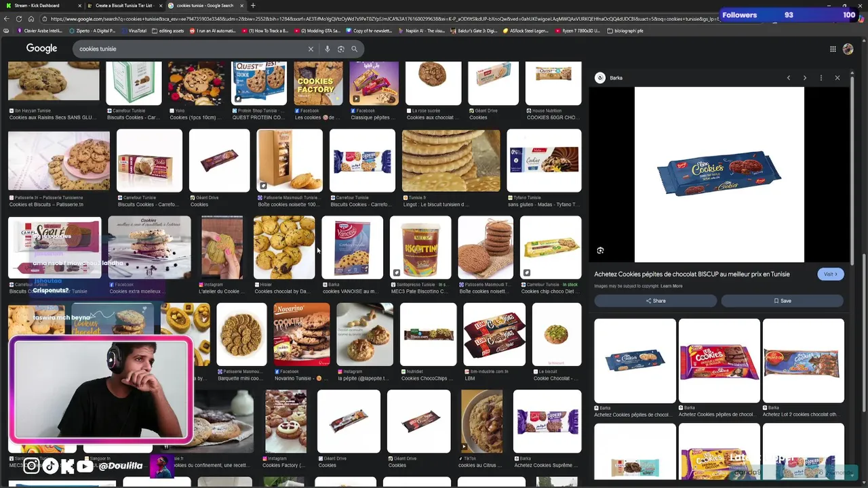The image size is (868, 488).
Task: Start voice search with the microphone icon
Action: click(x=328, y=49)
